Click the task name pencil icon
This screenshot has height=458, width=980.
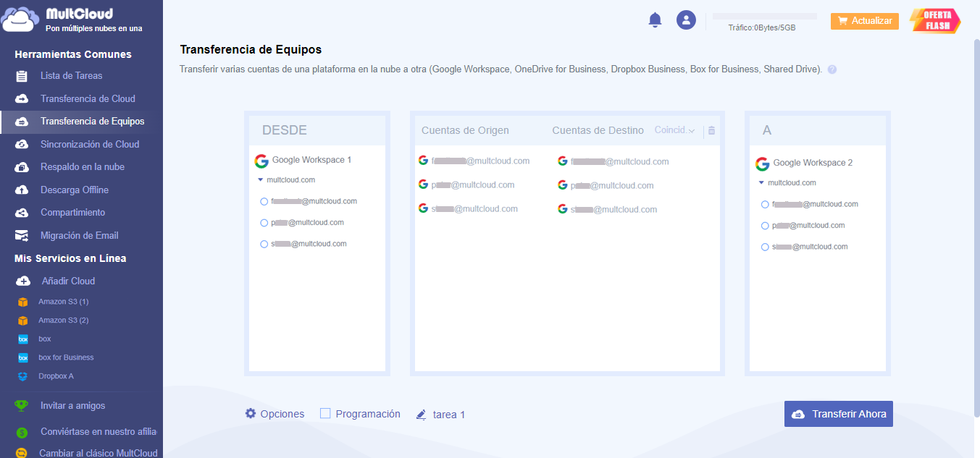click(422, 415)
